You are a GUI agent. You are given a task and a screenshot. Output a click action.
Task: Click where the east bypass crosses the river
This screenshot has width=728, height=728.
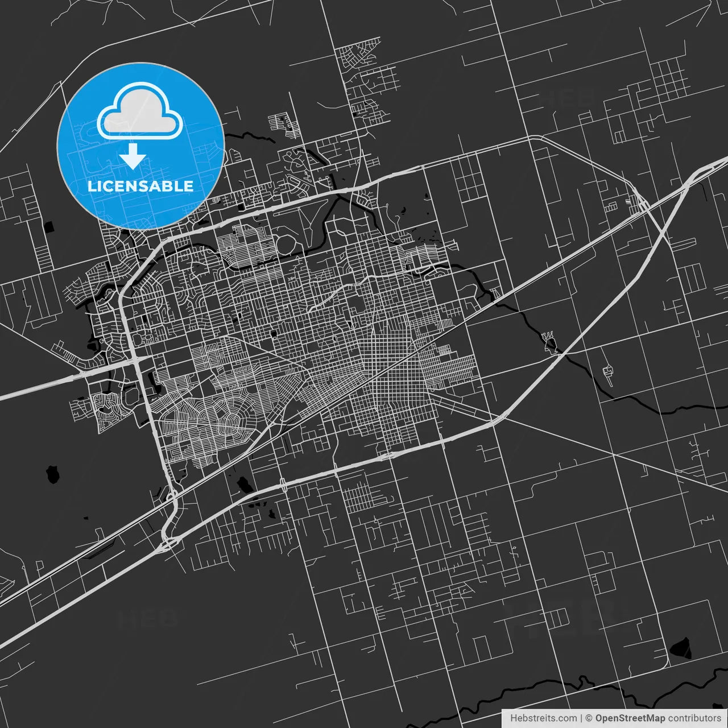click(x=560, y=354)
